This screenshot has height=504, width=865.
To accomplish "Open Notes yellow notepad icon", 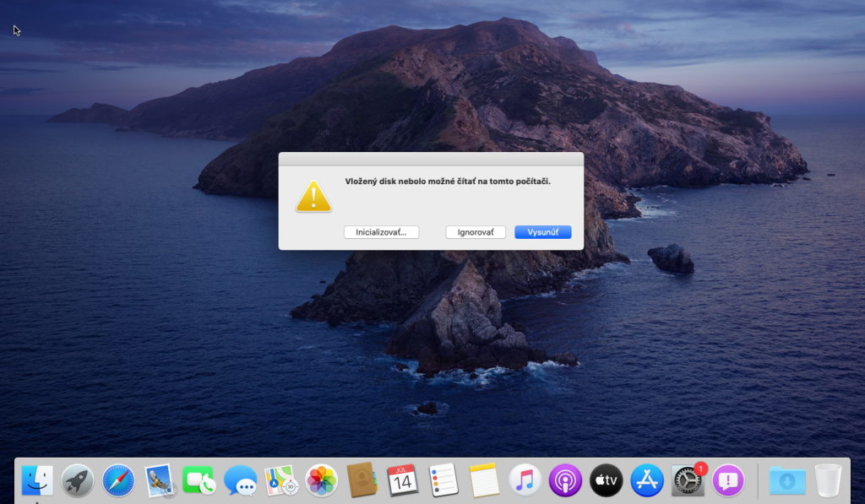I will coord(484,480).
